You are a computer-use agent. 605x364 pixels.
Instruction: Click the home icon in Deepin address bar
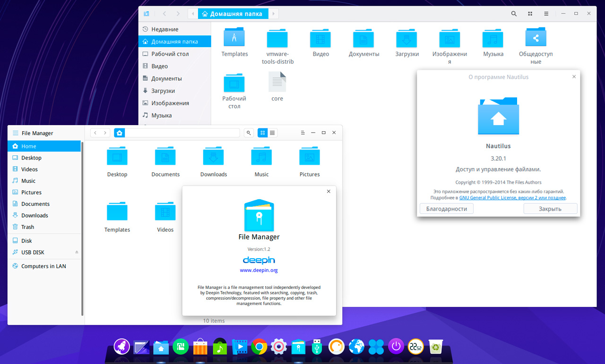[x=120, y=133]
